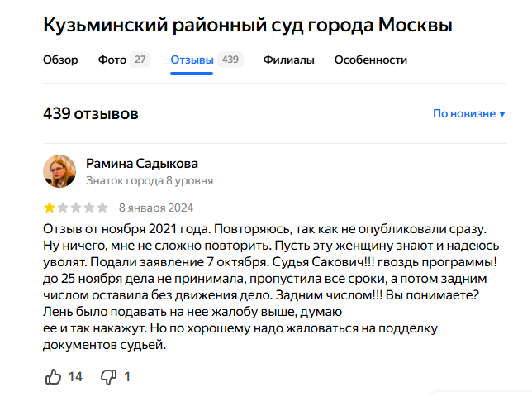This screenshot has height=397, width=532.
Task: Open Рамина Садыкова's avatar photo
Action: click(59, 171)
